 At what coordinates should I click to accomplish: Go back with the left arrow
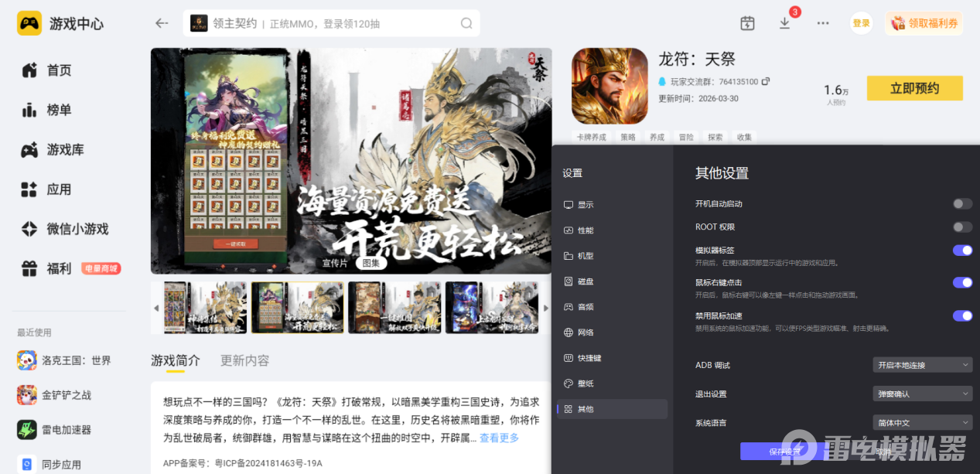pos(162,23)
